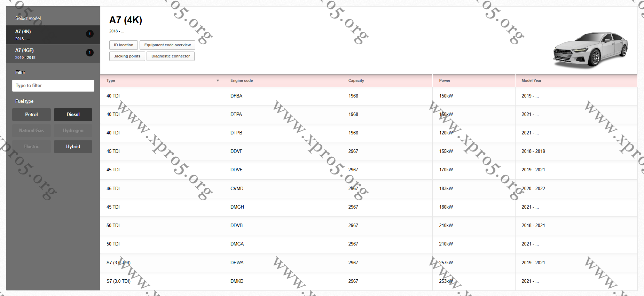Screen dimensions: 644x296
Task: Click the Audi A7 car thumbnail
Action: 591,50
